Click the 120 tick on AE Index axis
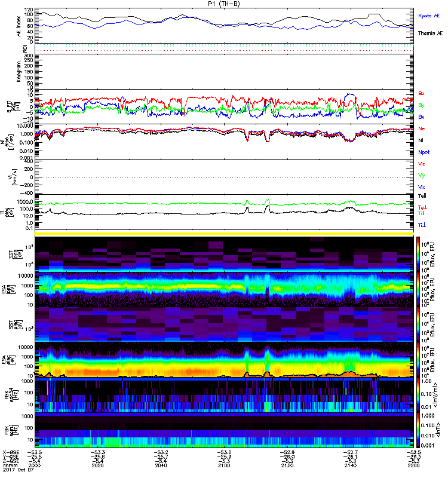The image size is (448, 478). tap(29, 10)
